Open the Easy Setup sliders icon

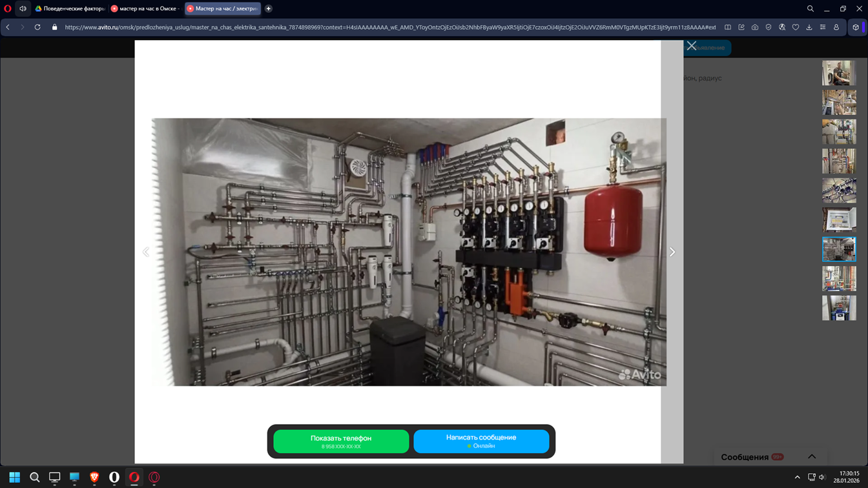click(823, 27)
